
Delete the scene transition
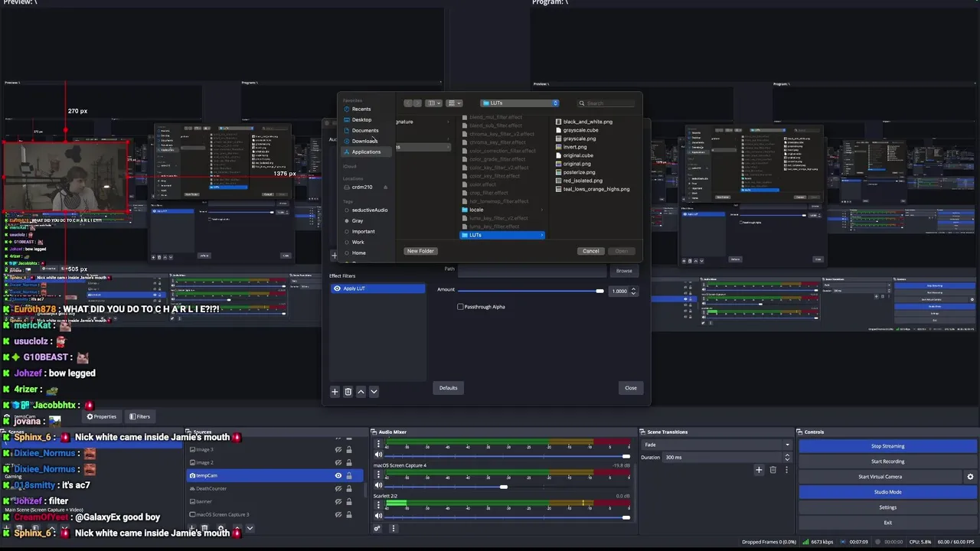pyautogui.click(x=773, y=470)
